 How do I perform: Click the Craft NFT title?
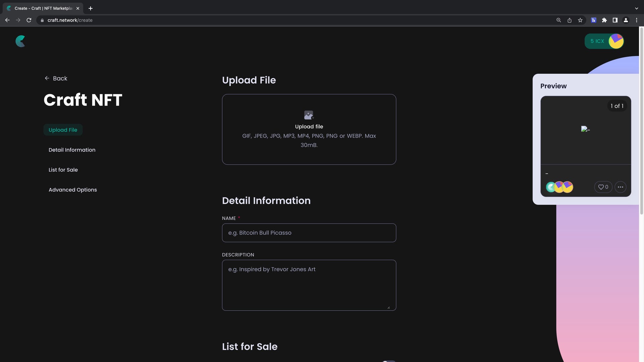pyautogui.click(x=83, y=100)
